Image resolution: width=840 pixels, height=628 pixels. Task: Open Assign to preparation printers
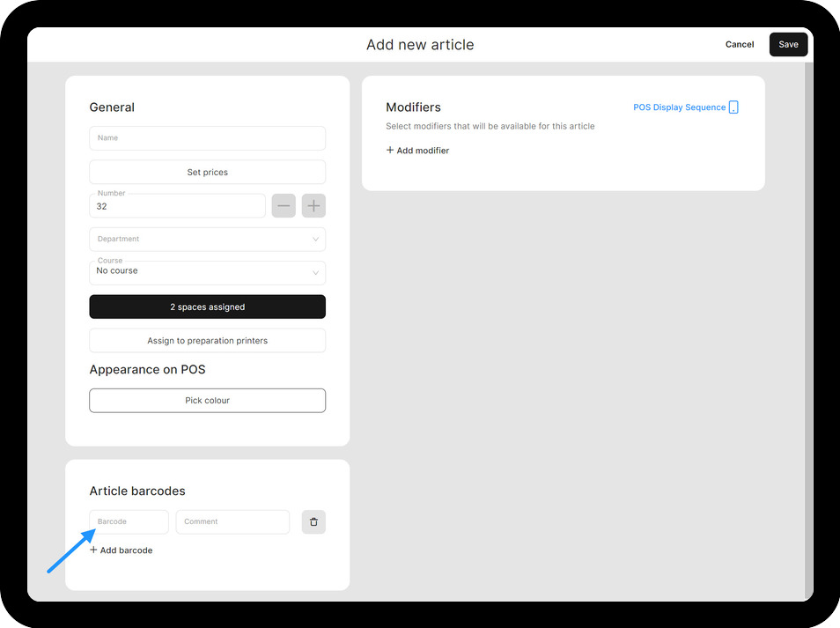click(x=207, y=341)
